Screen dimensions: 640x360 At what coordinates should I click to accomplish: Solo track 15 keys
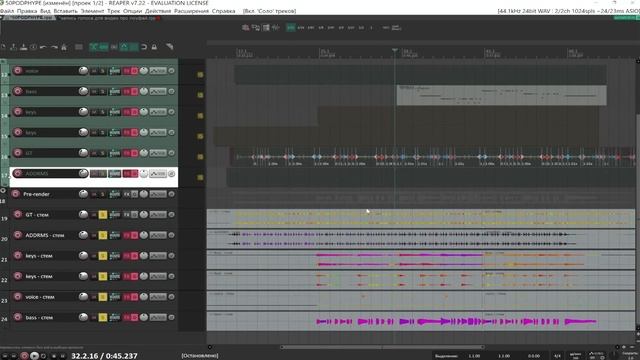pos(102,133)
